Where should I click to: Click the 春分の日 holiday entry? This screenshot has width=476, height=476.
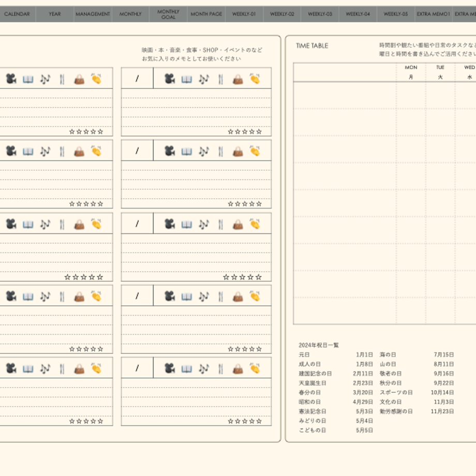[309, 393]
